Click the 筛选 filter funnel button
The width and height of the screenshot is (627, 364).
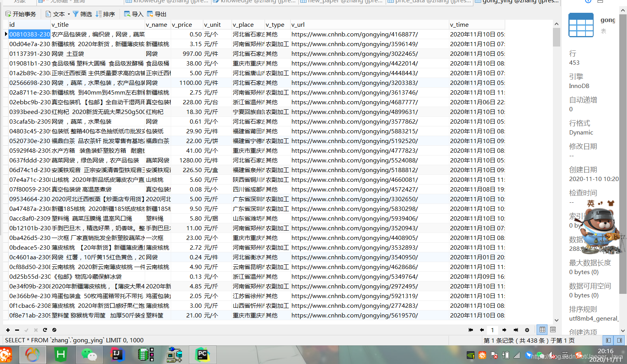click(82, 14)
